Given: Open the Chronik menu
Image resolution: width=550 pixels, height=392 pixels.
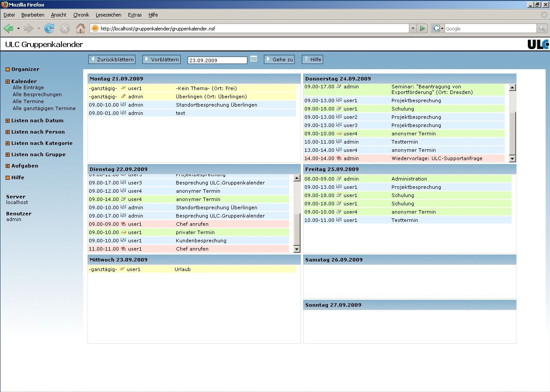Looking at the screenshot, I should (x=81, y=15).
